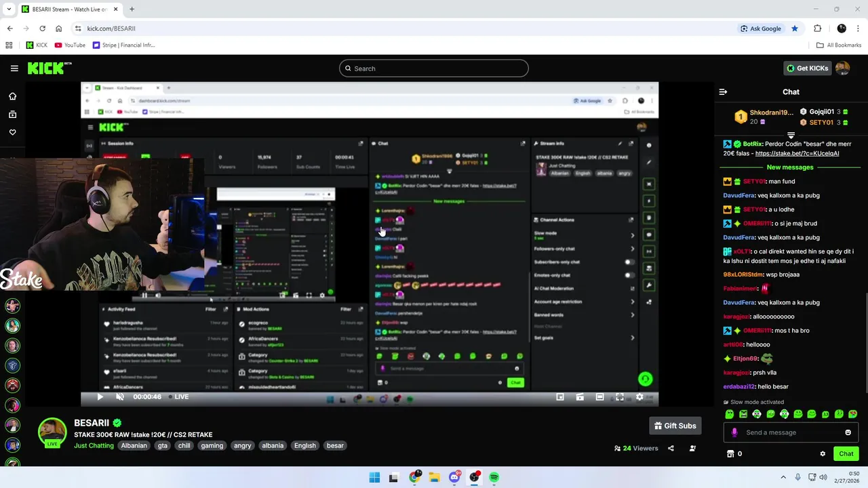Open stream player settings gear
The height and width of the screenshot is (488, 868).
(639, 396)
